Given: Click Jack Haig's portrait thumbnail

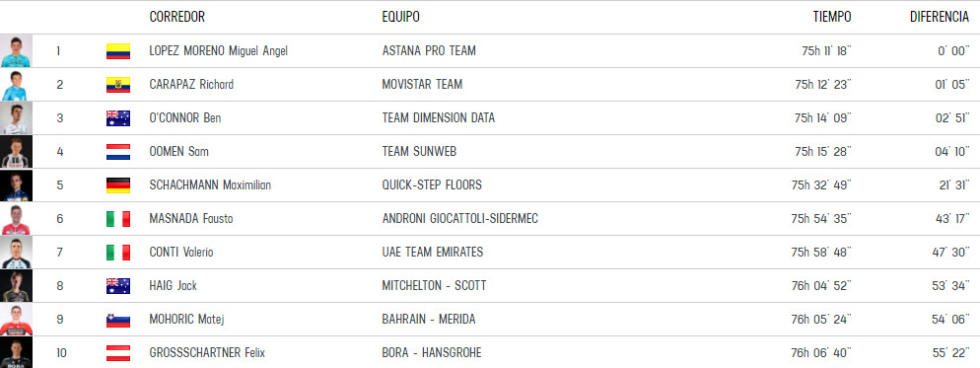Looking at the screenshot, I should 16,286.
